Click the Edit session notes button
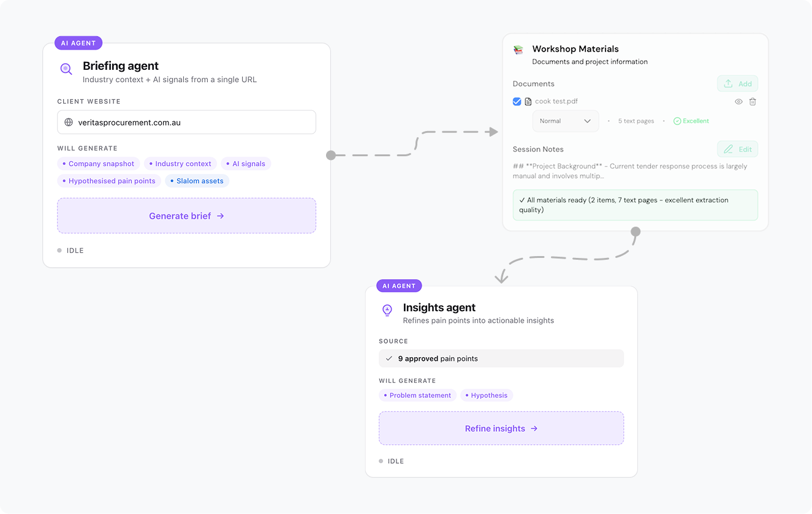The height and width of the screenshot is (514, 812). coord(738,149)
